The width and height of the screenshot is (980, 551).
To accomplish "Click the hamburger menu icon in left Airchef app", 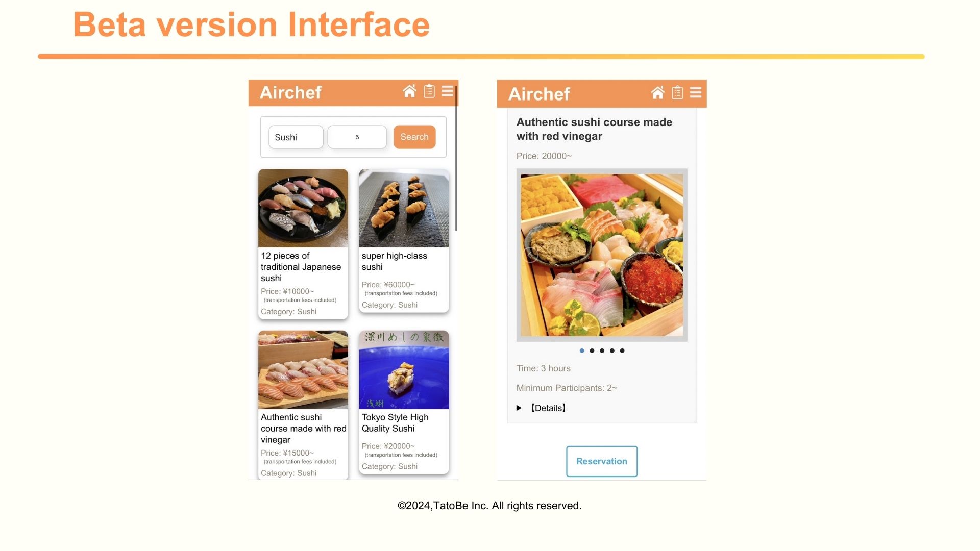I will (x=447, y=92).
